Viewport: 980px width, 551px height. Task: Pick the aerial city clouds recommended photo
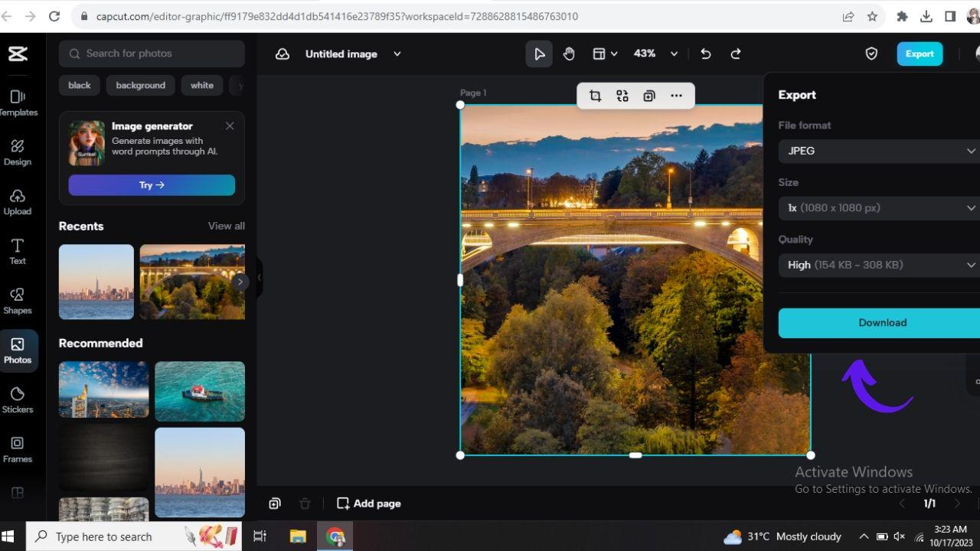pos(104,390)
